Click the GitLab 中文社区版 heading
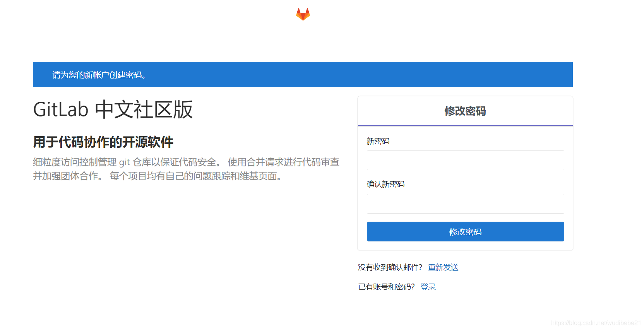This screenshot has width=644, height=330. click(x=113, y=109)
